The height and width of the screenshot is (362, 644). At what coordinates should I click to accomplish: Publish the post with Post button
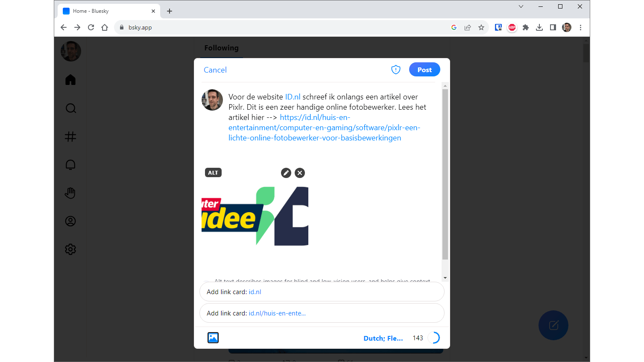pos(424,70)
